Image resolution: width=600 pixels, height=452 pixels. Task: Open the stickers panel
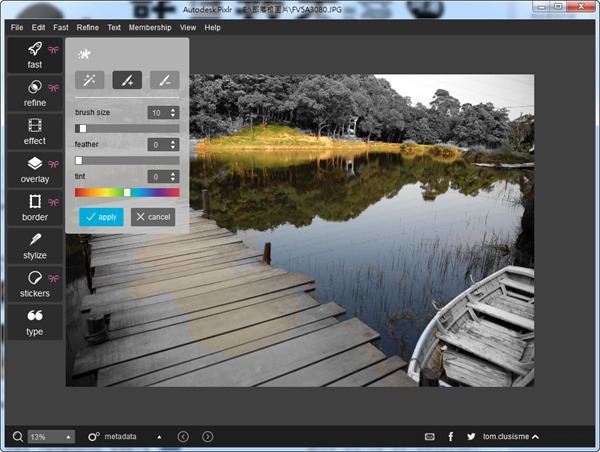click(x=35, y=284)
